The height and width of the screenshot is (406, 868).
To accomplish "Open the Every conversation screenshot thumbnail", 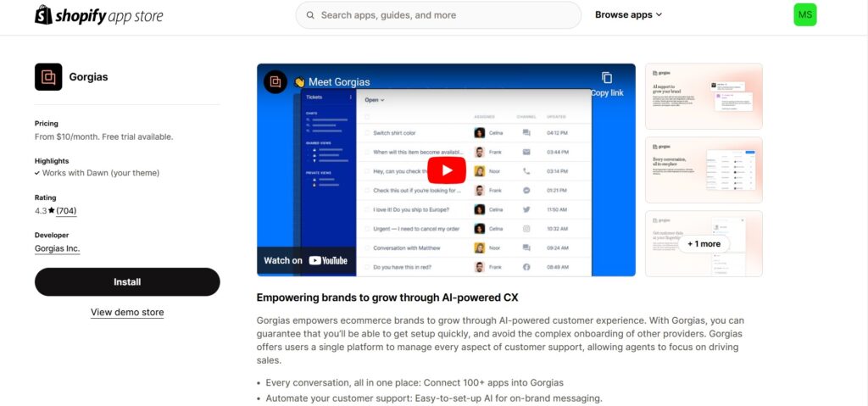I will pos(704,170).
